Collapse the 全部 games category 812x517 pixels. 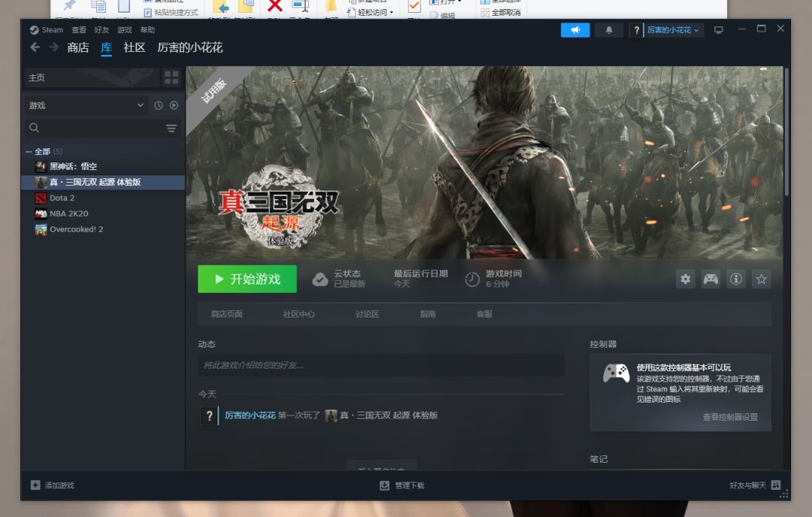pyautogui.click(x=29, y=151)
